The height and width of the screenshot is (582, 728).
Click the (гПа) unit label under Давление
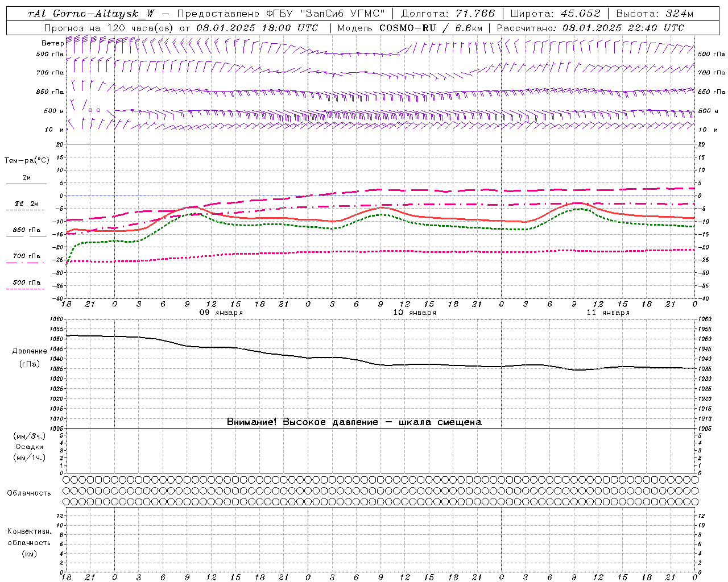pyautogui.click(x=30, y=364)
